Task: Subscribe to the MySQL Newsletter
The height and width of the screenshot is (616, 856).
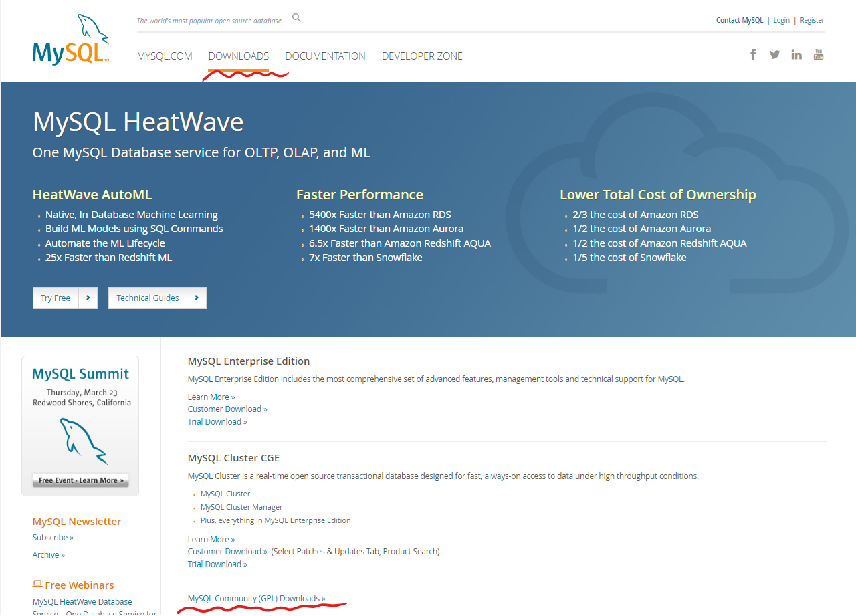Action: coord(53,538)
